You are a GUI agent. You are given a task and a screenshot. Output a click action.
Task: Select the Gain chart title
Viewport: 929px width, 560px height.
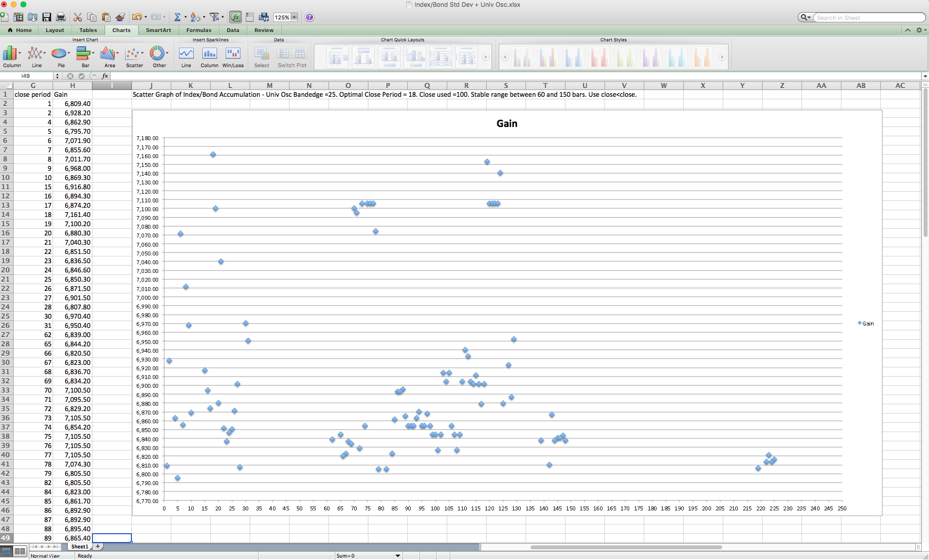tap(507, 124)
